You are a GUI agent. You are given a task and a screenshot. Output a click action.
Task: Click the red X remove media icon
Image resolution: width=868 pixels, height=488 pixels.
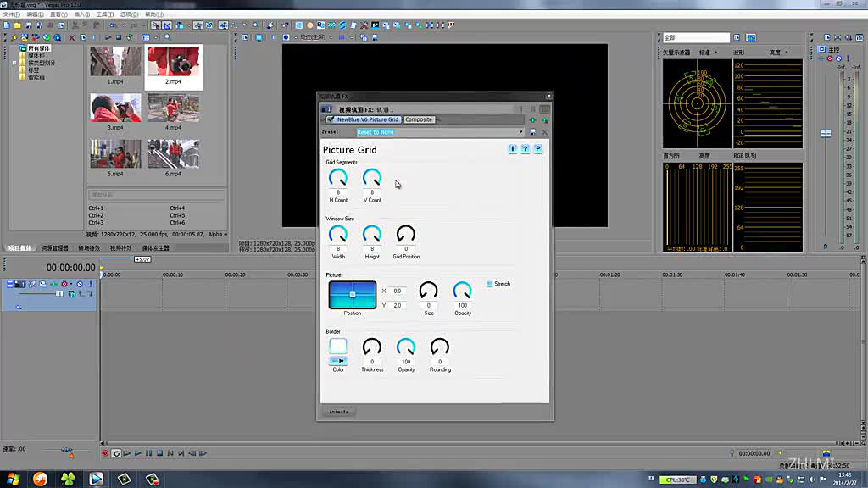(x=71, y=37)
